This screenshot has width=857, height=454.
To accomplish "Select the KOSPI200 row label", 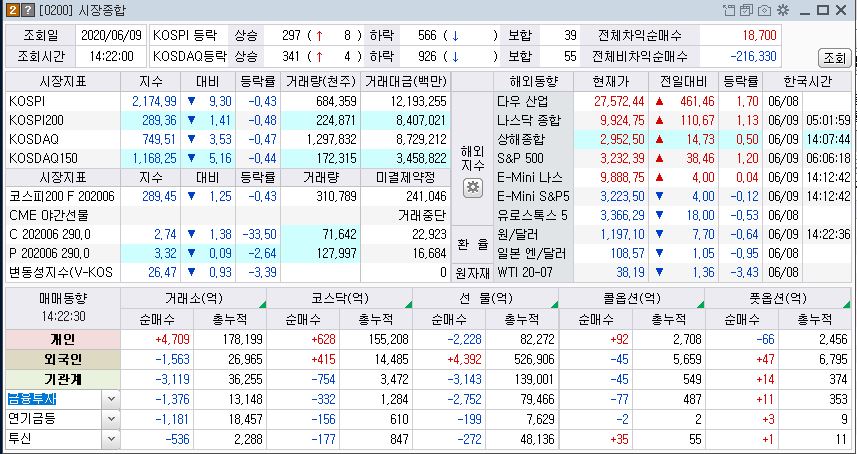I will [x=35, y=120].
